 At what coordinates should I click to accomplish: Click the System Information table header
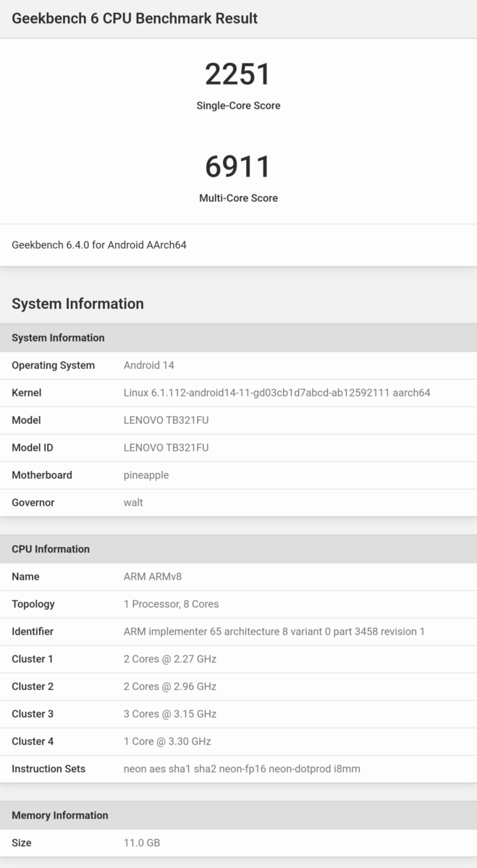(238, 338)
